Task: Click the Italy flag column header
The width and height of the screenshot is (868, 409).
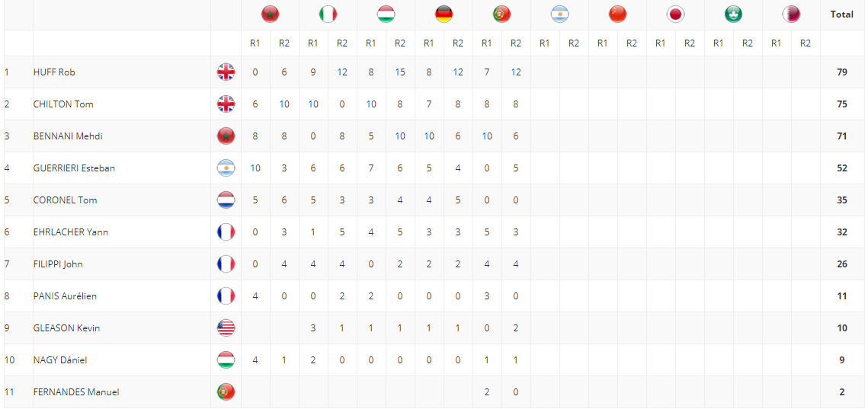Action: pos(328,14)
